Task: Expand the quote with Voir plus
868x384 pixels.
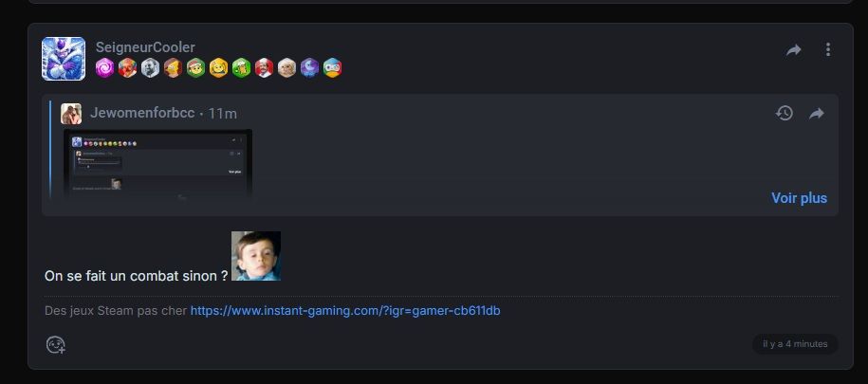Action: coord(799,198)
